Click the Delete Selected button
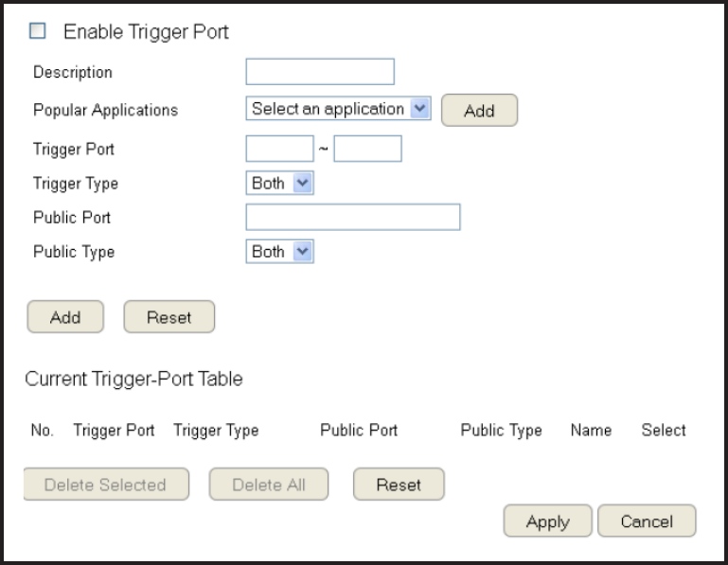This screenshot has width=728, height=565. 105,485
